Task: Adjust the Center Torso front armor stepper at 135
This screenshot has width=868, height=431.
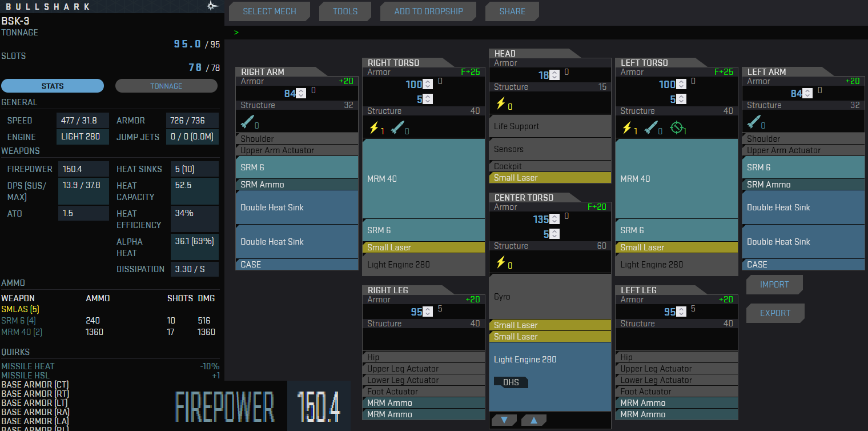Action: click(554, 220)
